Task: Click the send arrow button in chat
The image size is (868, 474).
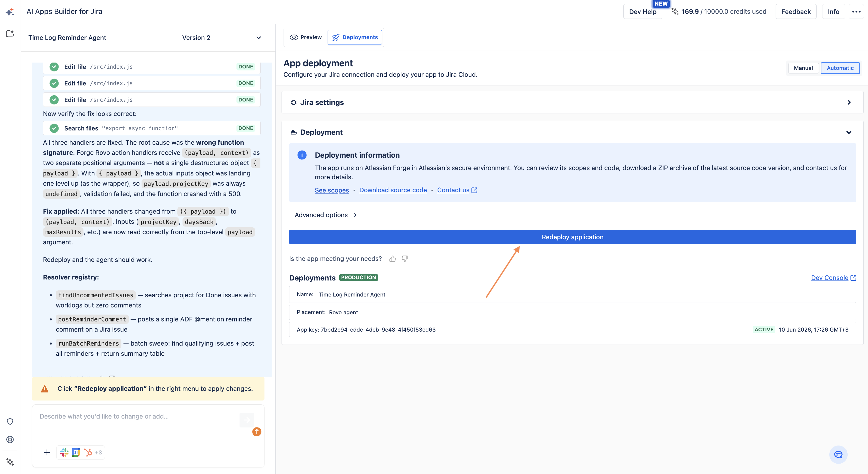Action: pos(247,420)
